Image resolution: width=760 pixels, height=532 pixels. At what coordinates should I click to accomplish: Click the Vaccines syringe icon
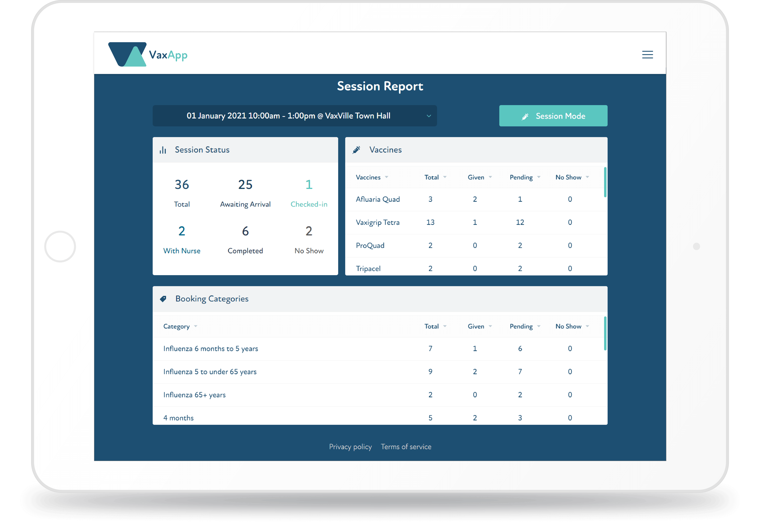(x=356, y=150)
